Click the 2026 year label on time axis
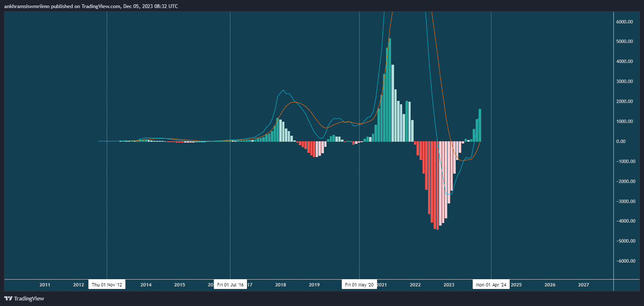The height and width of the screenshot is (306, 644). point(550,285)
